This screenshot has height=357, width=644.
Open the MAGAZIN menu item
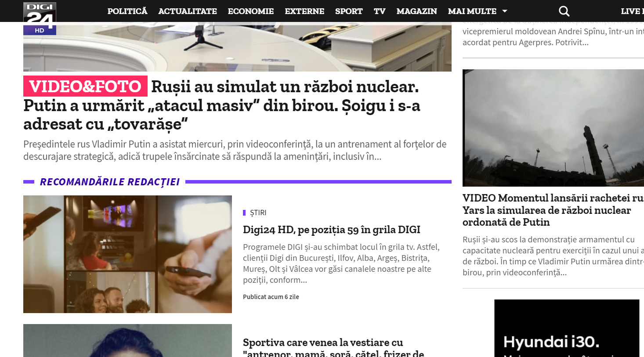click(x=417, y=11)
